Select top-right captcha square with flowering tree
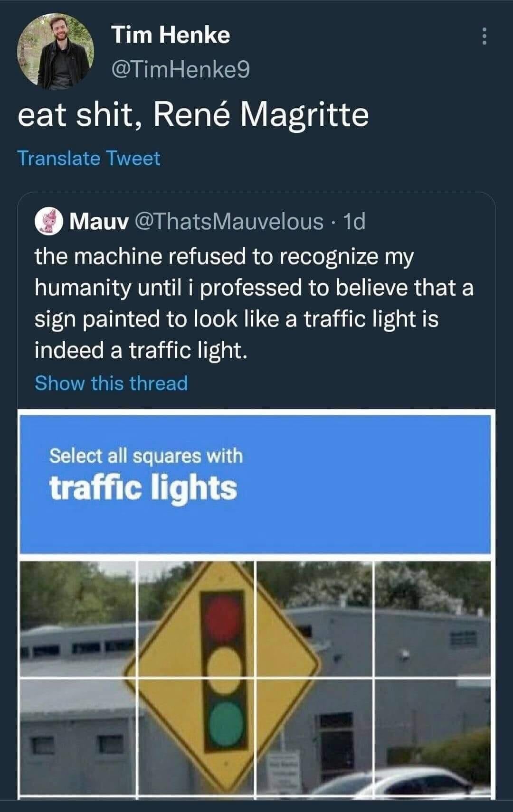Image resolution: width=513 pixels, height=812 pixels. pyautogui.click(x=432, y=619)
